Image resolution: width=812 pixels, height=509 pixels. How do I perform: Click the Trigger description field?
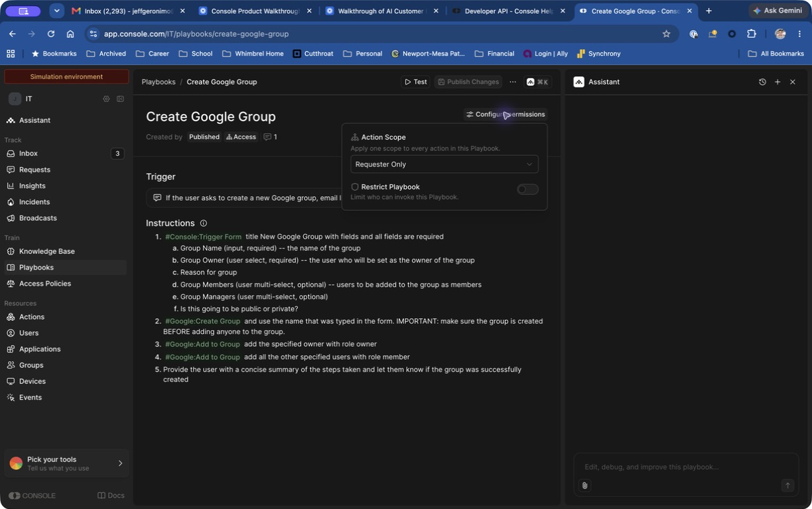tap(244, 198)
